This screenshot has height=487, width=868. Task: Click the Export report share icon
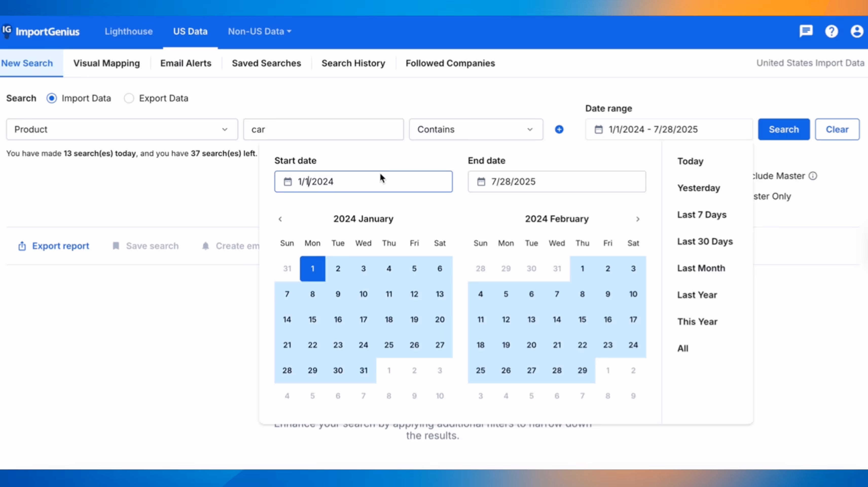pyautogui.click(x=22, y=246)
